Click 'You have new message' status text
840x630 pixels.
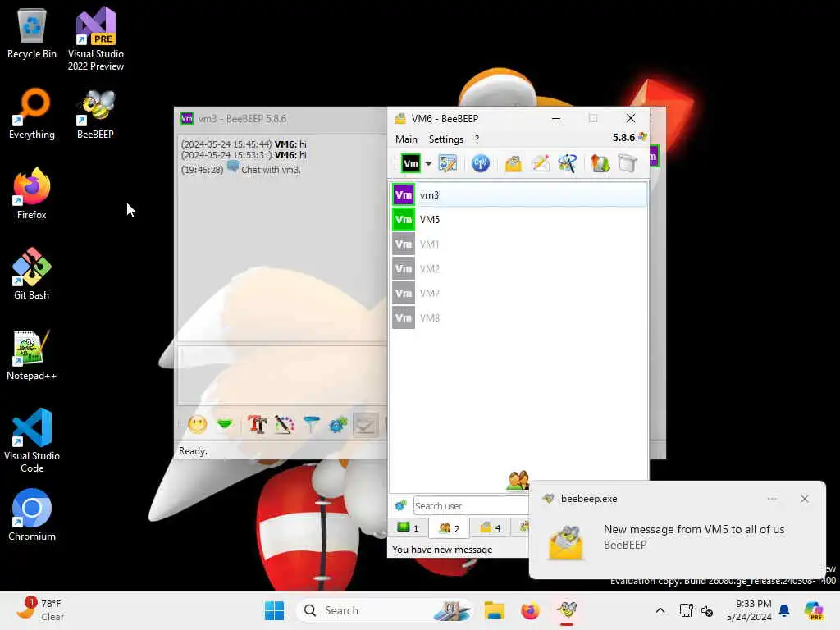click(442, 550)
